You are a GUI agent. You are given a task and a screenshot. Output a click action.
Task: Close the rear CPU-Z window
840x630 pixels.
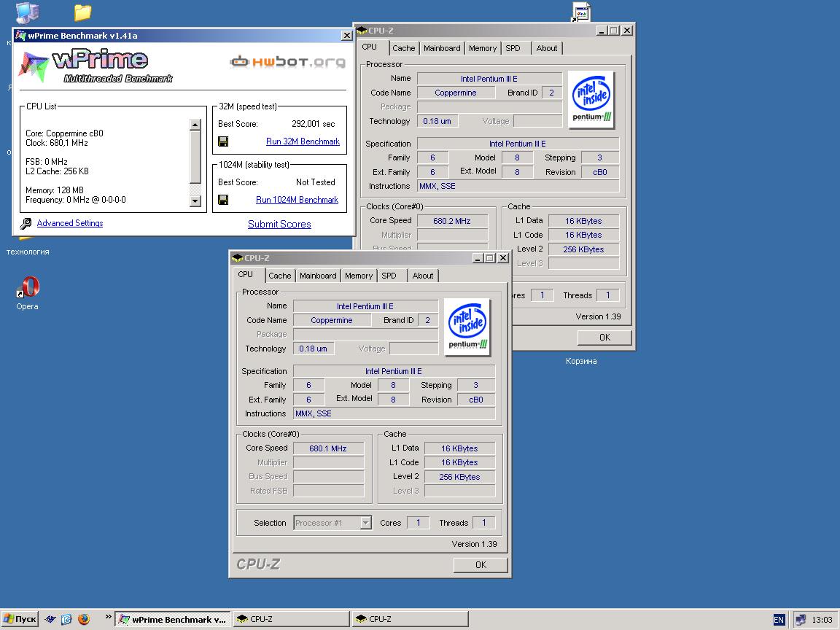627,31
